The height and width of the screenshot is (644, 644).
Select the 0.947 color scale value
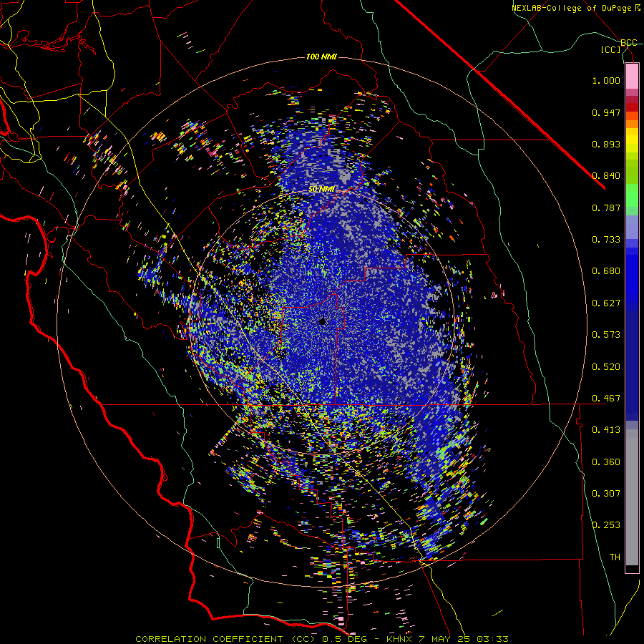[606, 112]
